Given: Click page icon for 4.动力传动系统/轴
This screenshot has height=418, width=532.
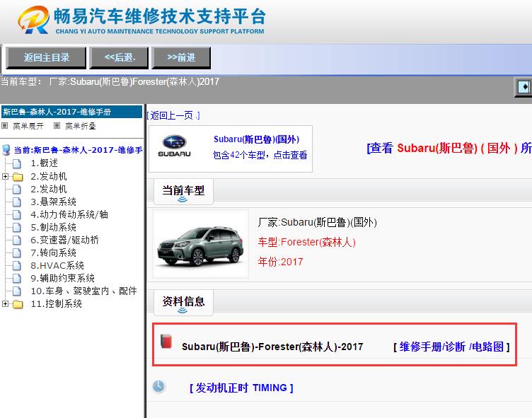Looking at the screenshot, I should (x=17, y=215).
